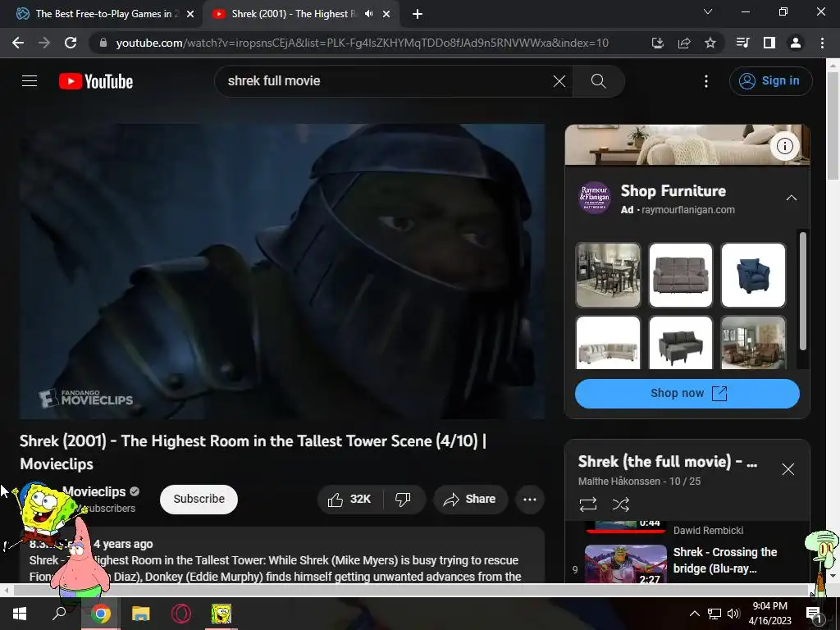Open playlist title Shrek (the full movie)
The height and width of the screenshot is (630, 840).
[x=667, y=461]
